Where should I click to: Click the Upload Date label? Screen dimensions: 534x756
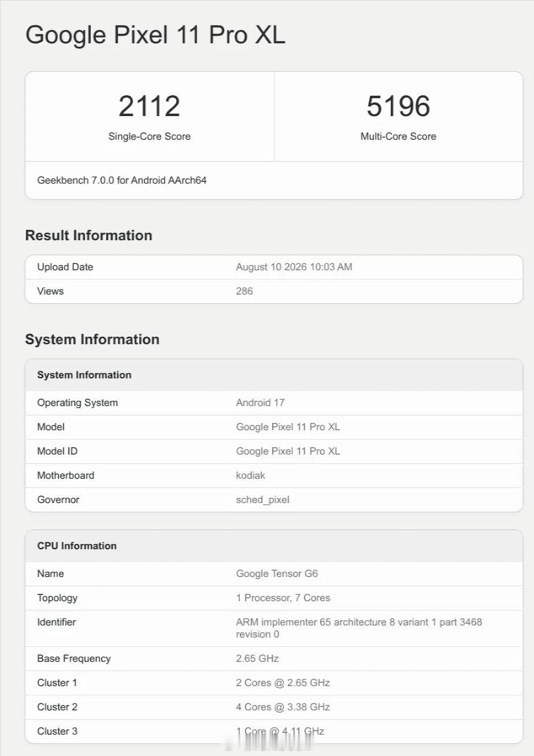pos(65,267)
